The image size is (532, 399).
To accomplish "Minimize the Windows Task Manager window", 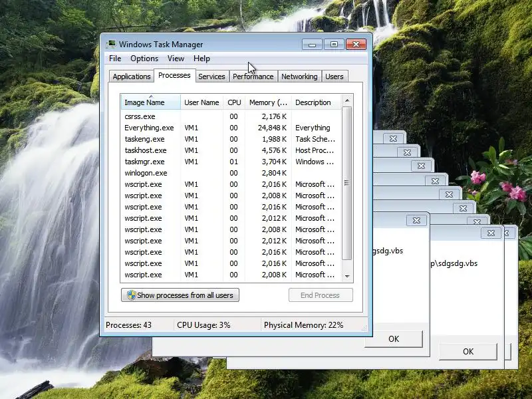I will [312, 44].
